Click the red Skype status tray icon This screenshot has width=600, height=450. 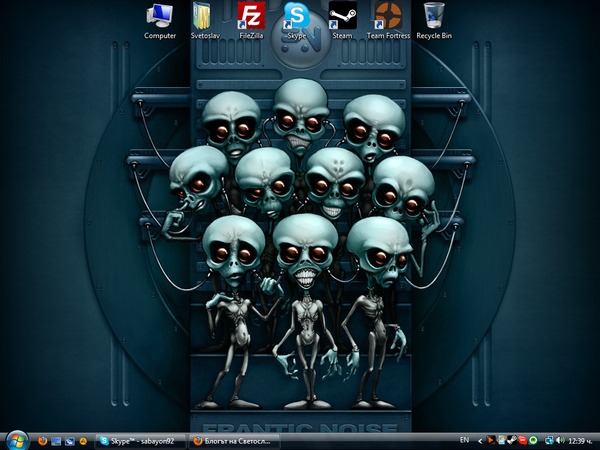523,440
